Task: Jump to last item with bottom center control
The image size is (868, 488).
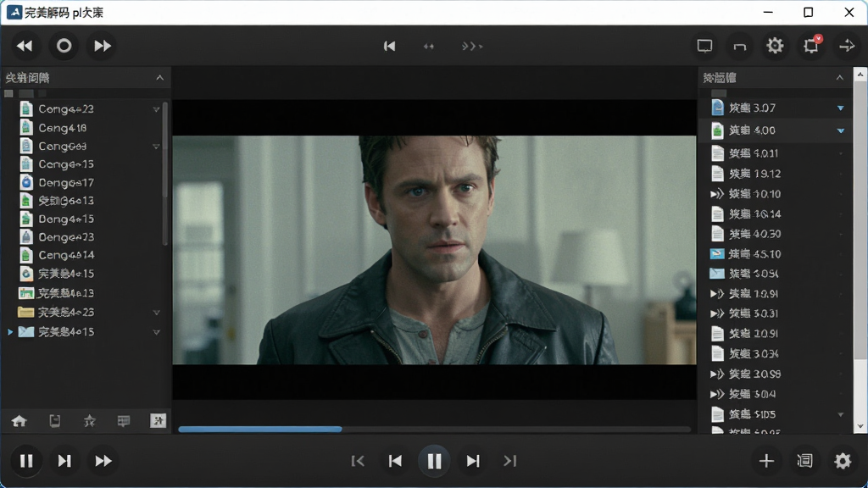Action: (509, 461)
